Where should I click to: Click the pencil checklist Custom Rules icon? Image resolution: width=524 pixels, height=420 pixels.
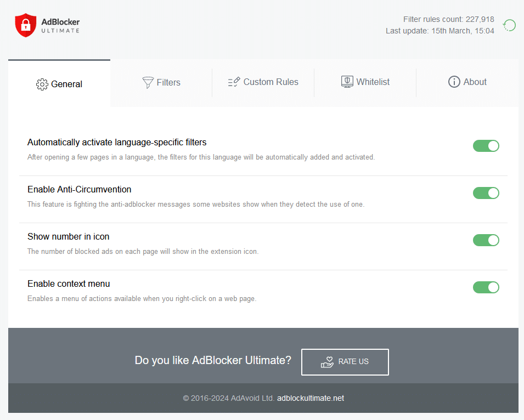[234, 82]
